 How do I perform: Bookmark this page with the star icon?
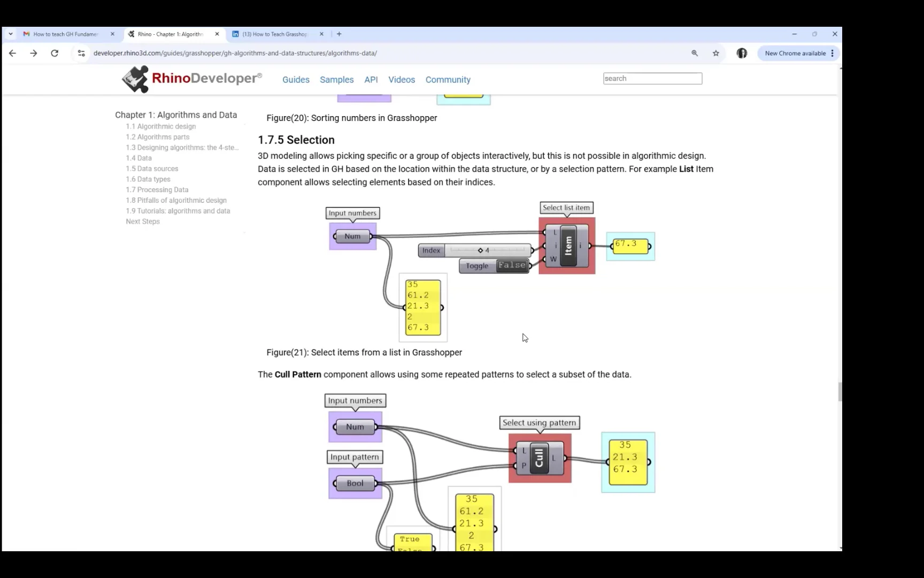click(716, 53)
